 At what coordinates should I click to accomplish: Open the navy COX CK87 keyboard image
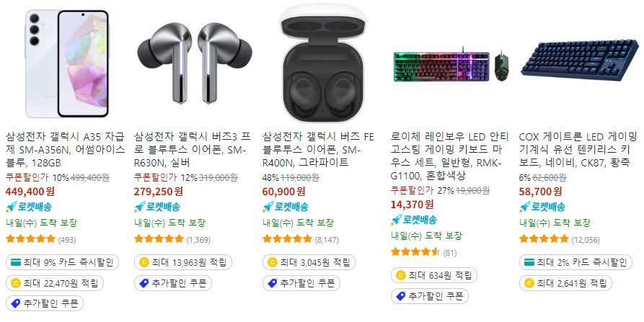pos(580,60)
